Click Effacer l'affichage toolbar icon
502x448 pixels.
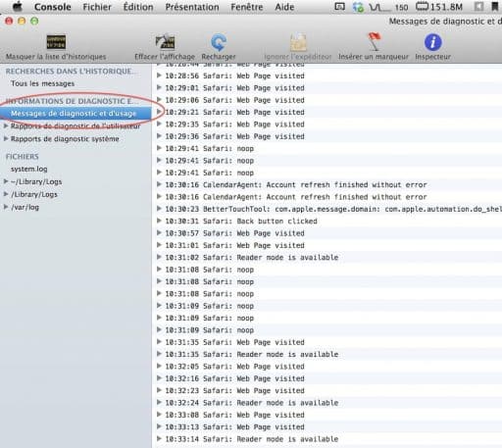point(165,42)
